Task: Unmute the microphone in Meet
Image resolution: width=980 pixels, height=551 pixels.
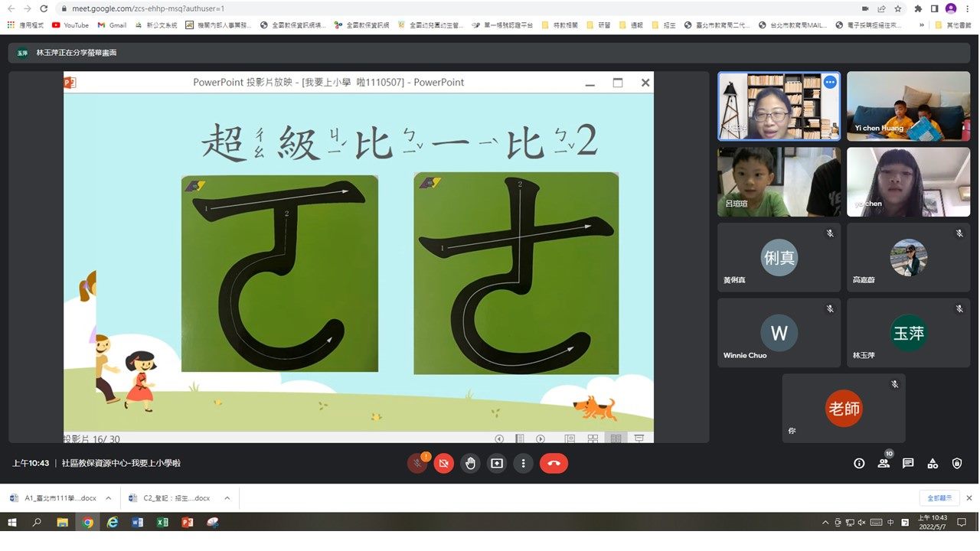Action: pos(417,463)
